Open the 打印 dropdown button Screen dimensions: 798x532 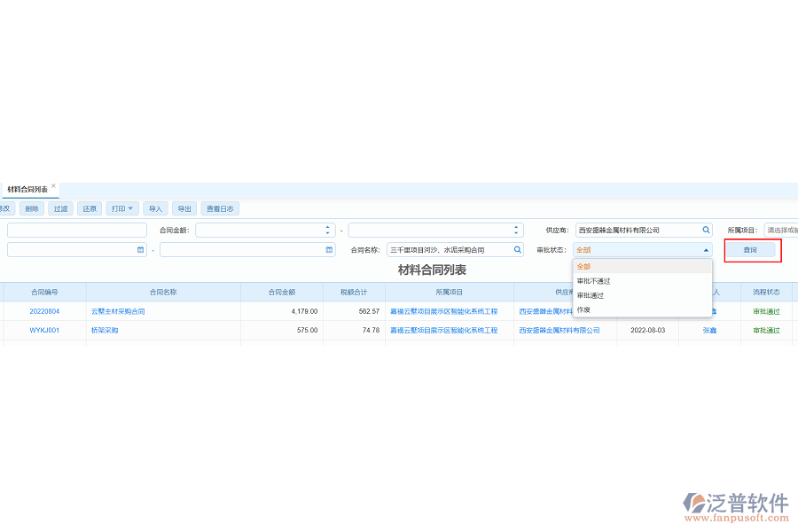pyautogui.click(x=122, y=209)
